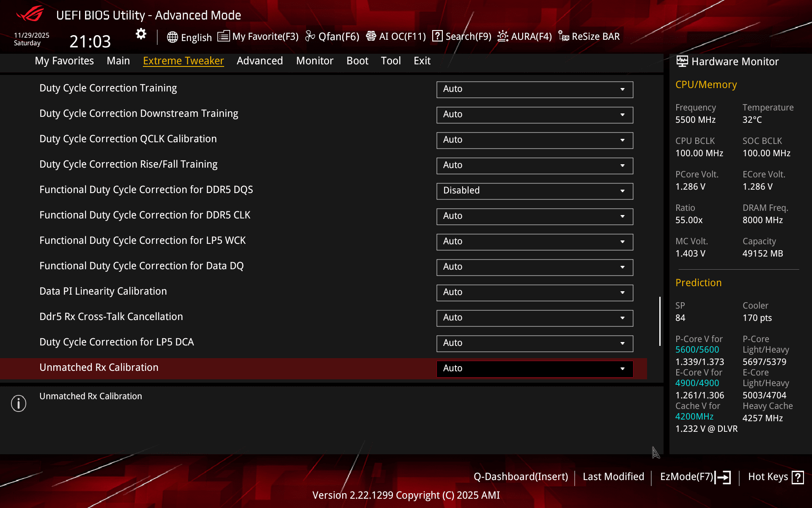Click the Hot Keys question icon
The image size is (812, 508).
[x=798, y=477]
